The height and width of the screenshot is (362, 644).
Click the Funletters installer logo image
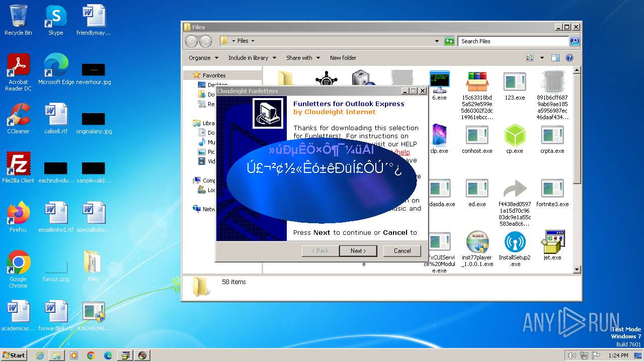coord(268,113)
